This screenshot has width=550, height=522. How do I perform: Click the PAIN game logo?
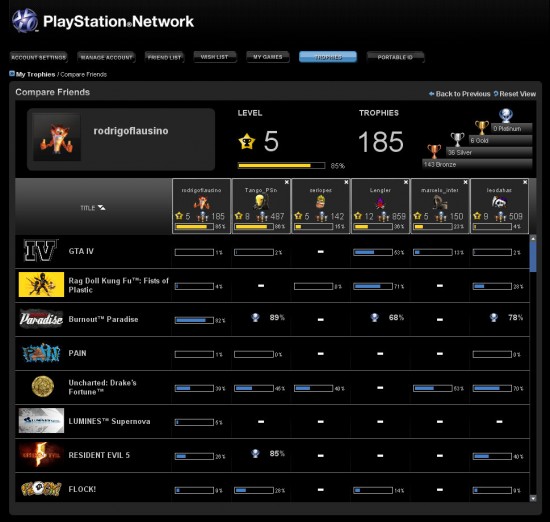pos(41,353)
